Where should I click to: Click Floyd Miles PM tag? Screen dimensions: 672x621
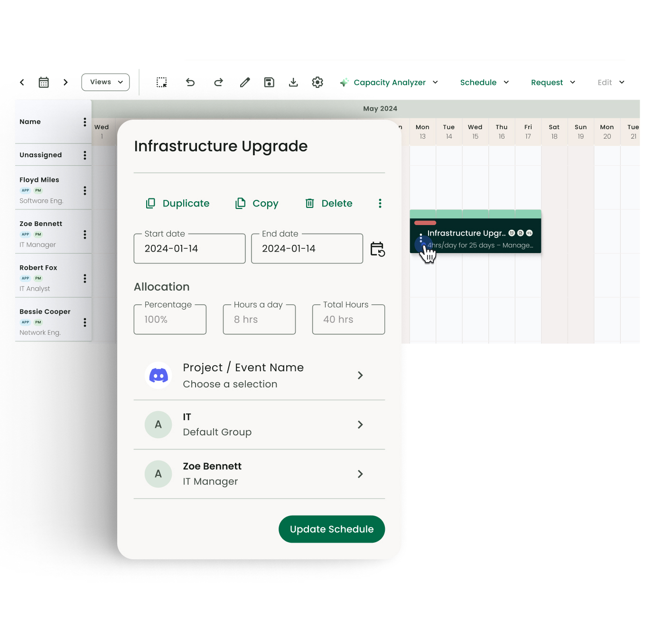pyautogui.click(x=38, y=190)
